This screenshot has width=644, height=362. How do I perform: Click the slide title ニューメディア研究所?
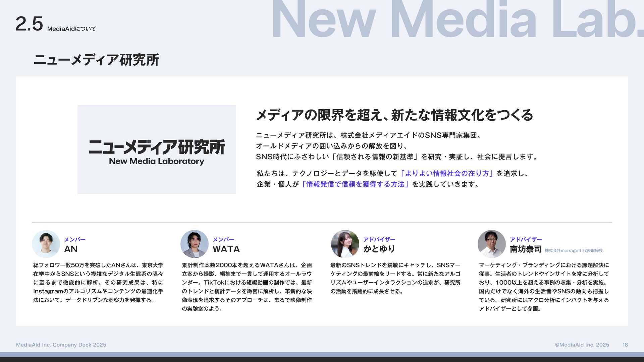pos(96,60)
